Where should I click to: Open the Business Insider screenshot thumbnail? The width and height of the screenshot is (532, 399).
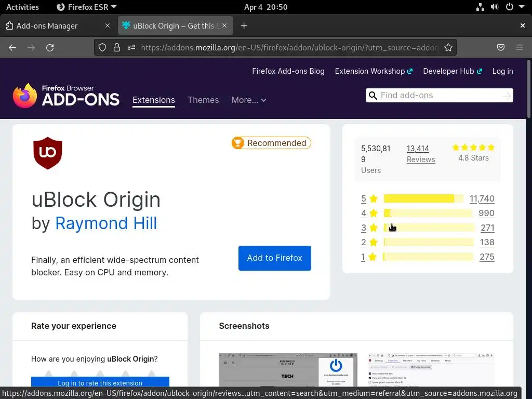pos(288,370)
